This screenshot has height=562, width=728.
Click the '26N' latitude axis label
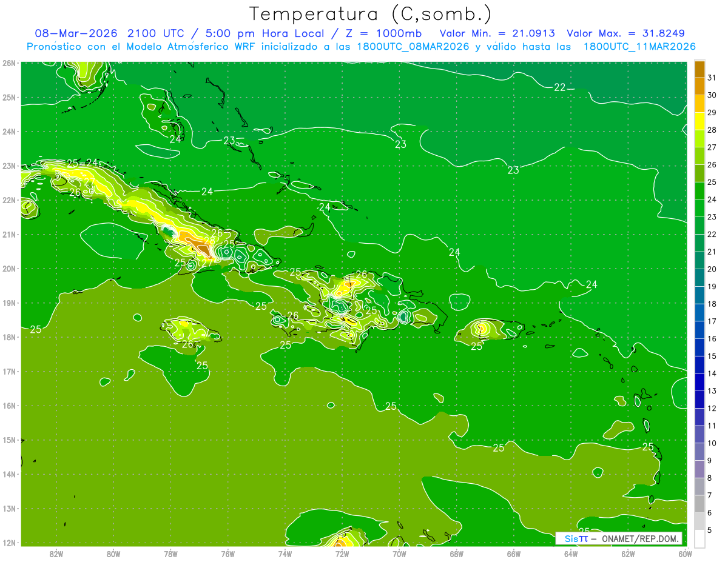tap(9, 63)
